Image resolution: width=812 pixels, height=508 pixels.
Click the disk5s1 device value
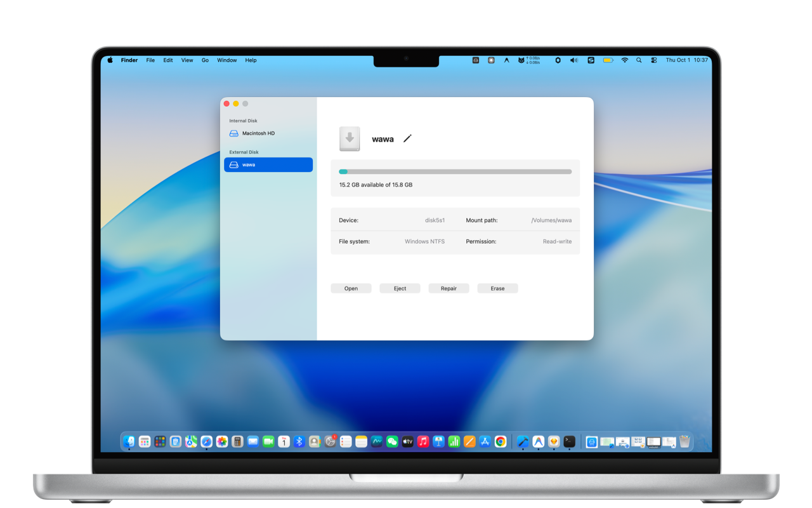pos(435,220)
